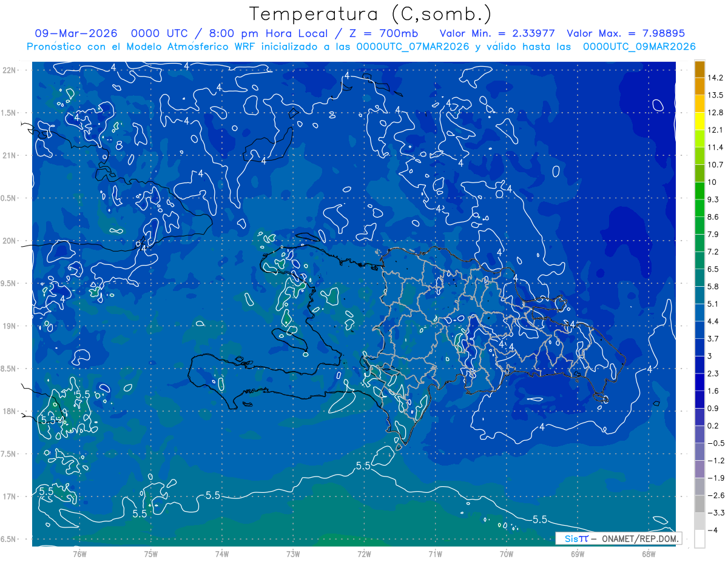Click the -1.9 color bar label
Viewport: 728px width, 562px height.
[x=716, y=478]
